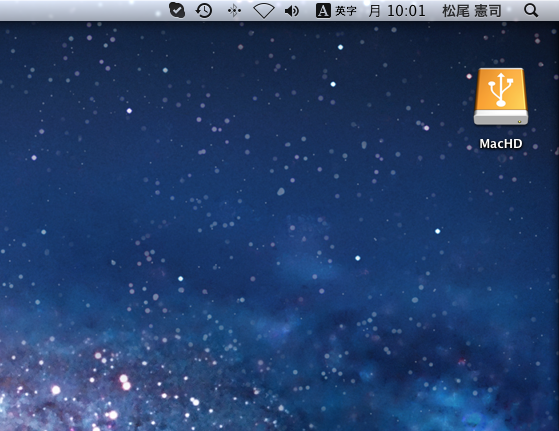Click the Bluetooth status icon

pyautogui.click(x=234, y=11)
